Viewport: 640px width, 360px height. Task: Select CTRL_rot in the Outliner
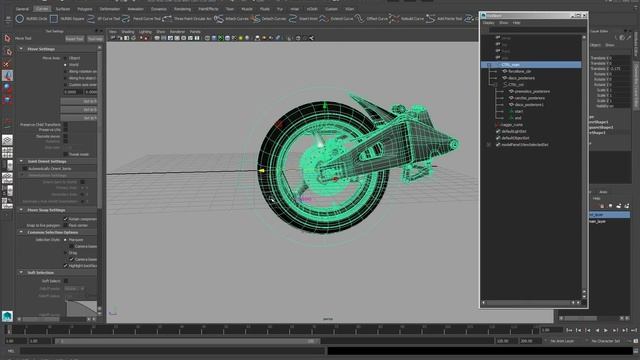click(516, 84)
